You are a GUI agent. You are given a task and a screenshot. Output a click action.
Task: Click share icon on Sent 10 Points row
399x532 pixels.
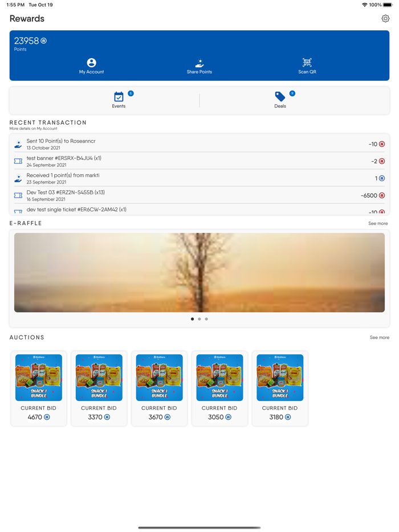click(x=18, y=144)
